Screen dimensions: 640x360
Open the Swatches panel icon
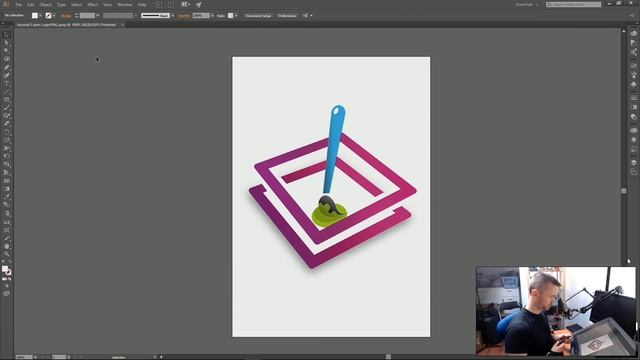click(633, 66)
